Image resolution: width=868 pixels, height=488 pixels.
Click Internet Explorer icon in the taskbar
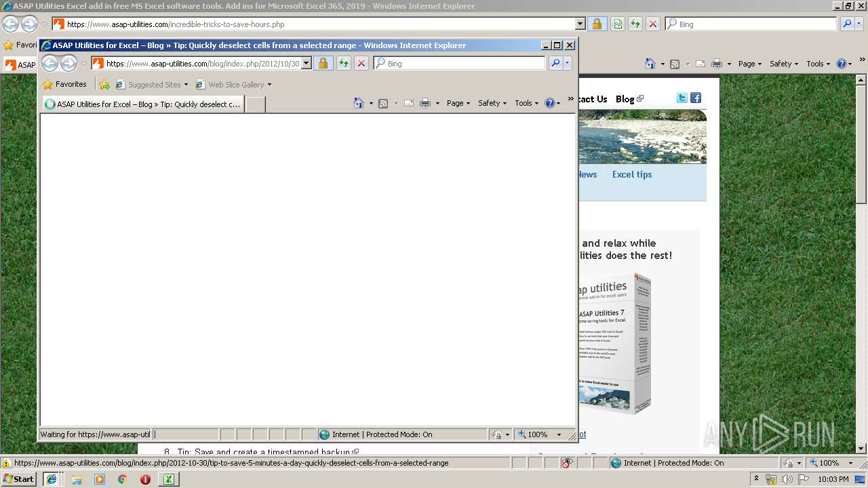tap(52, 479)
